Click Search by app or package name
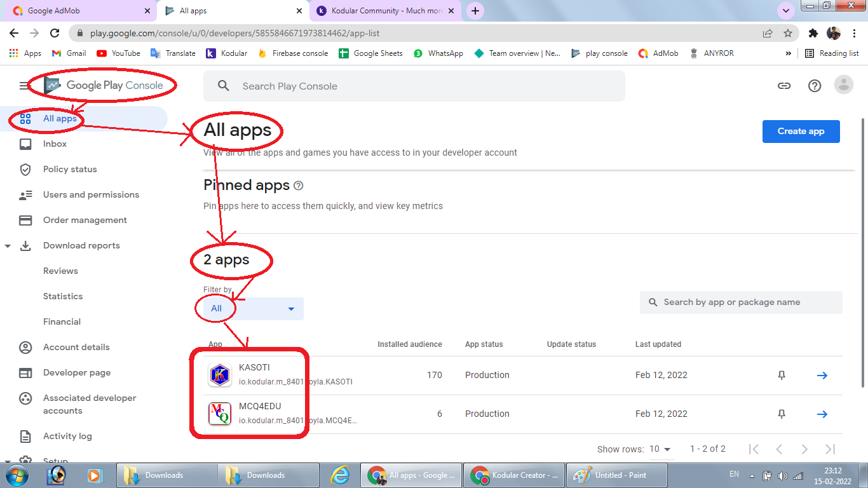868x488 pixels. (740, 302)
